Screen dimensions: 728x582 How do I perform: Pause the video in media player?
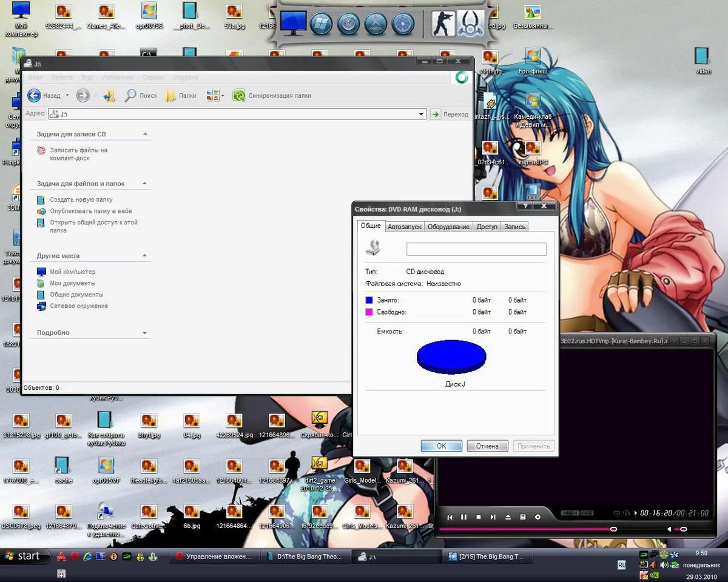[464, 517]
